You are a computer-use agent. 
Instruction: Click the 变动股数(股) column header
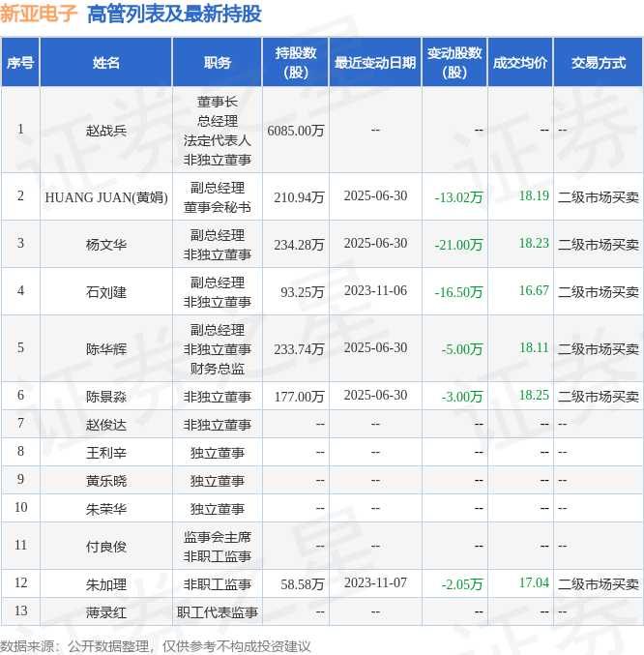pos(454,63)
